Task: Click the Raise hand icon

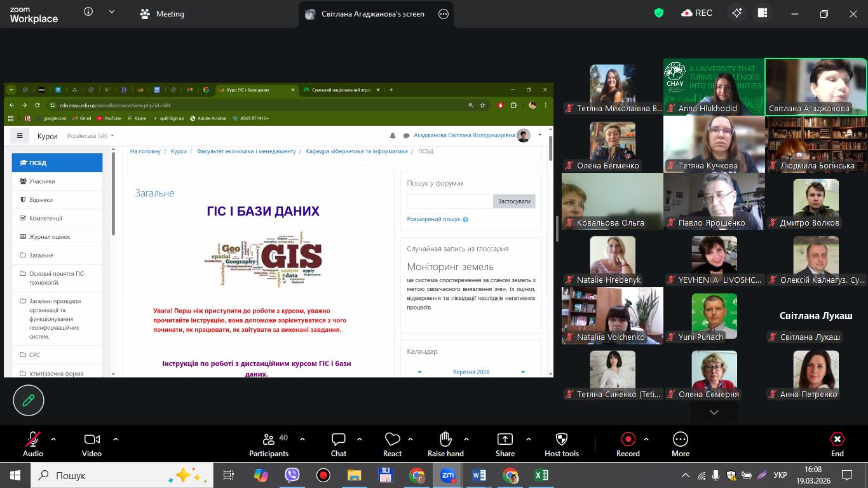Action: click(x=445, y=440)
